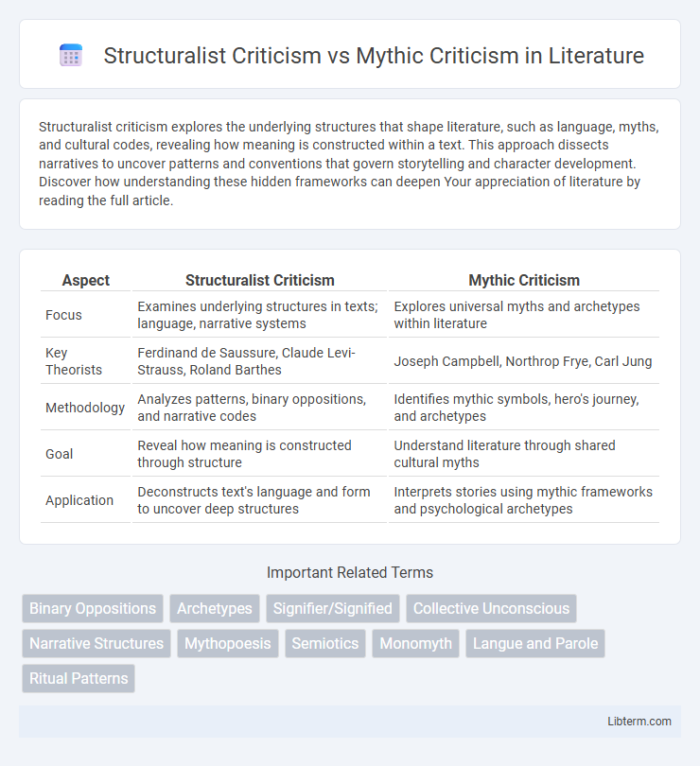Viewport: 700px width, 766px height.
Task: Select the cell 'Reveal how meaning is constructed'
Action: (260, 454)
